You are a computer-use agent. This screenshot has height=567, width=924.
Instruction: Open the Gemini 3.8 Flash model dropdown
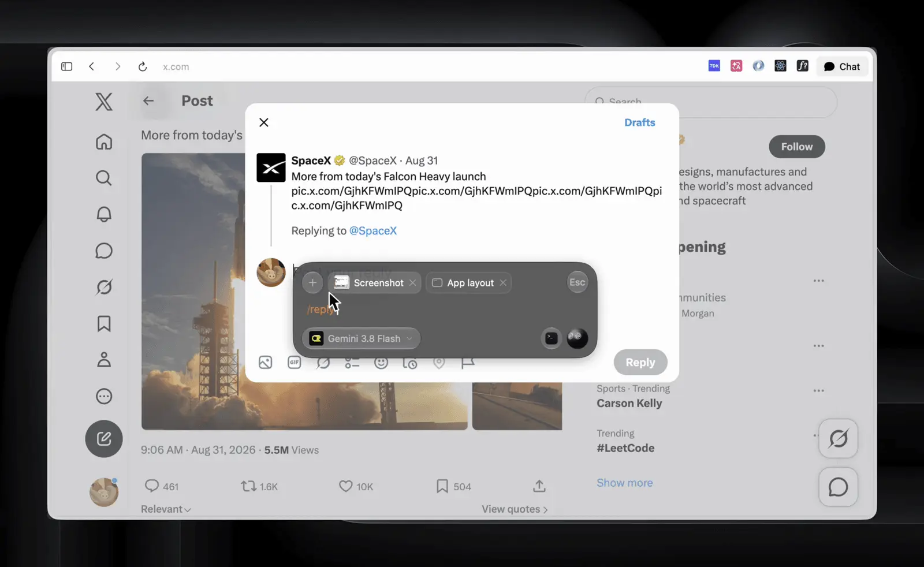pos(362,338)
